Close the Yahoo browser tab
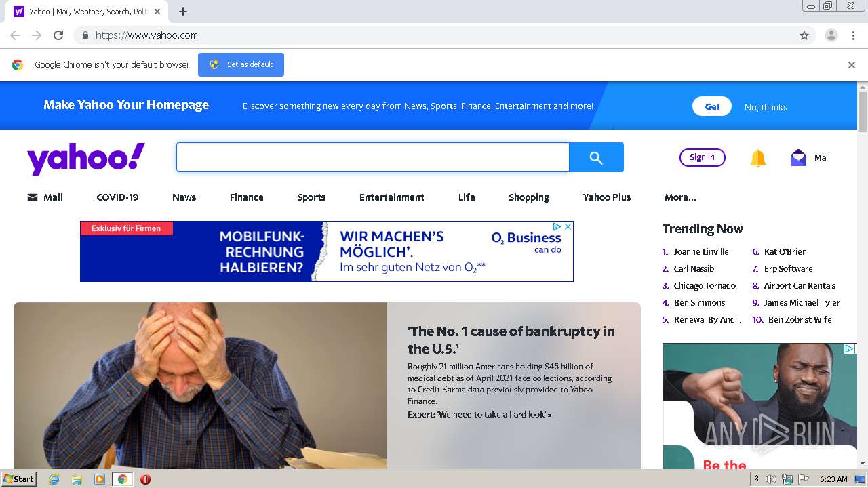The width and height of the screenshot is (868, 488). click(x=158, y=12)
